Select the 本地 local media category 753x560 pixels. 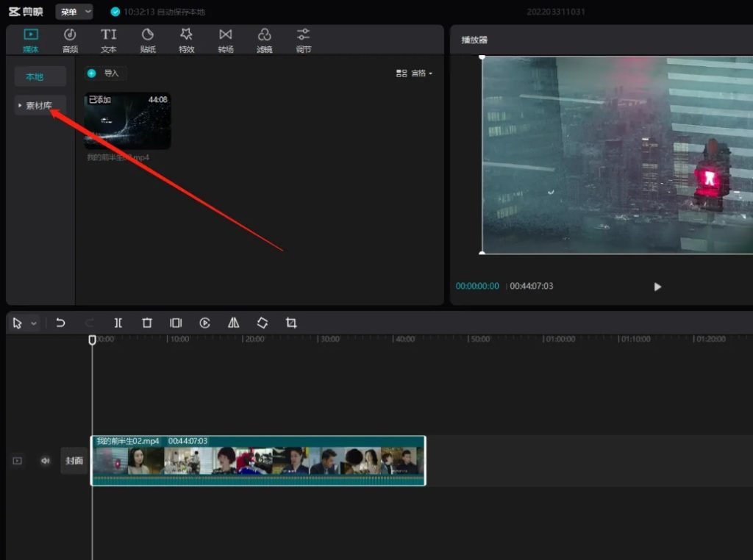(x=40, y=76)
